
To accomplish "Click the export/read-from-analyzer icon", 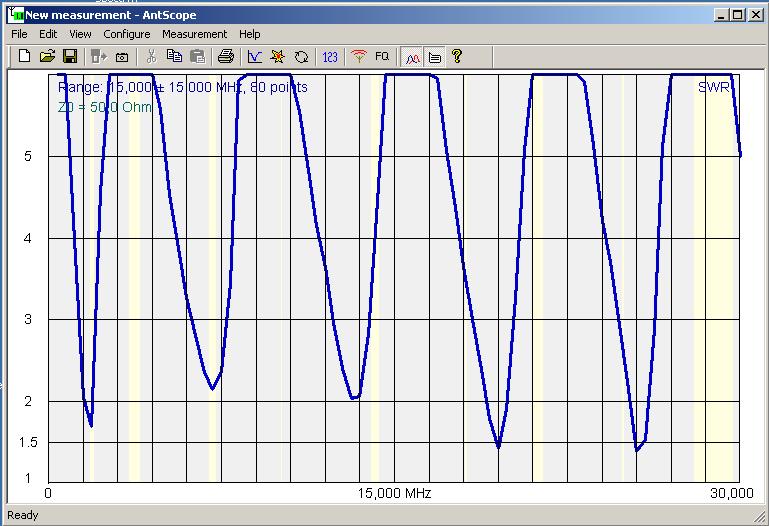I will pos(99,57).
